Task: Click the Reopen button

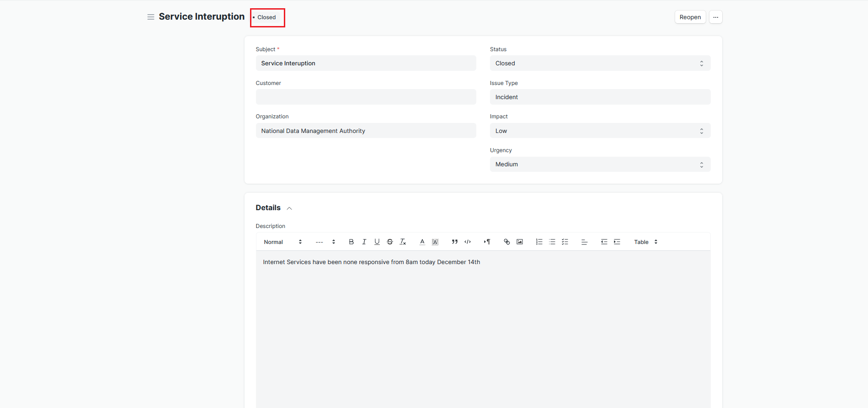Action: click(690, 17)
